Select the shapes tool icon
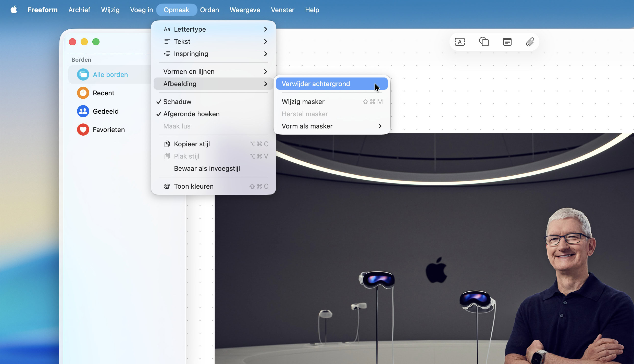Image resolution: width=634 pixels, height=364 pixels. pos(484,42)
